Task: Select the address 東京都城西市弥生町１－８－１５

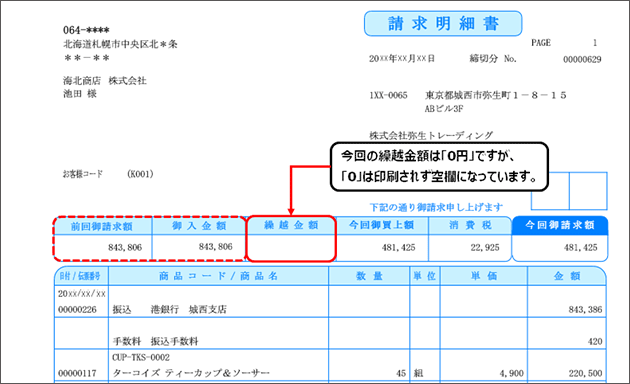Action: point(496,96)
